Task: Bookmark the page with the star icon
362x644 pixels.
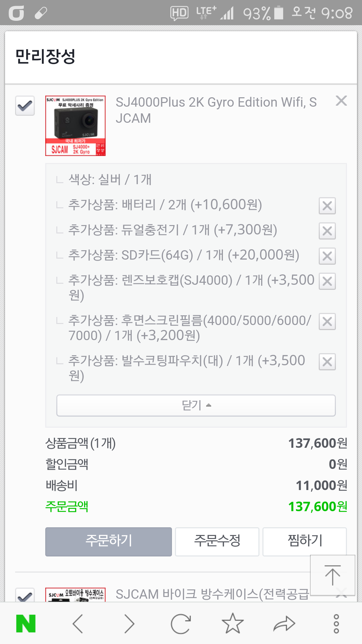Action: click(x=233, y=624)
